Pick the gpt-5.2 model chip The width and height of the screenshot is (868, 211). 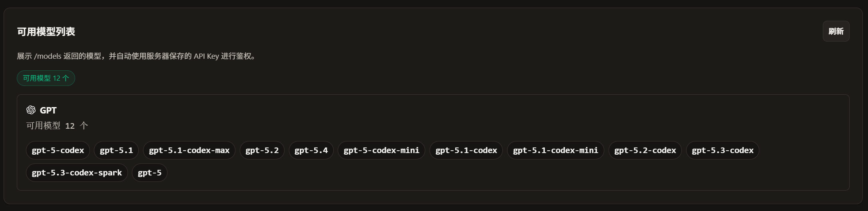tap(262, 151)
